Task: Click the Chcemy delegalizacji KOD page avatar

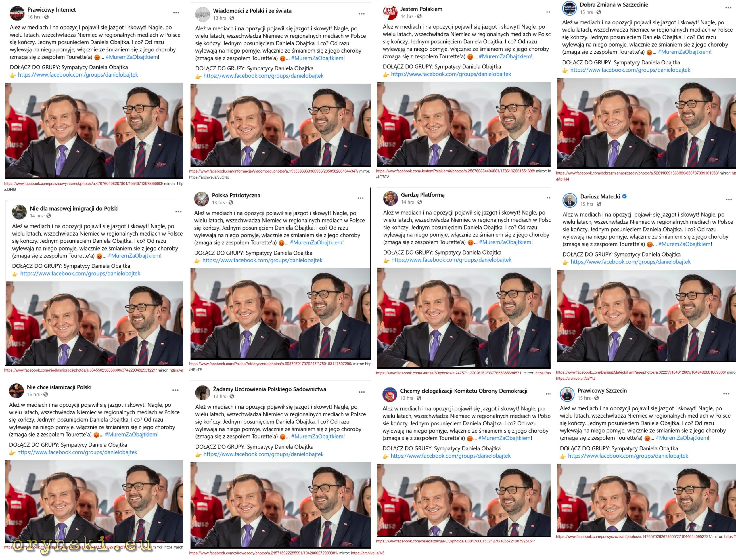Action: [390, 394]
